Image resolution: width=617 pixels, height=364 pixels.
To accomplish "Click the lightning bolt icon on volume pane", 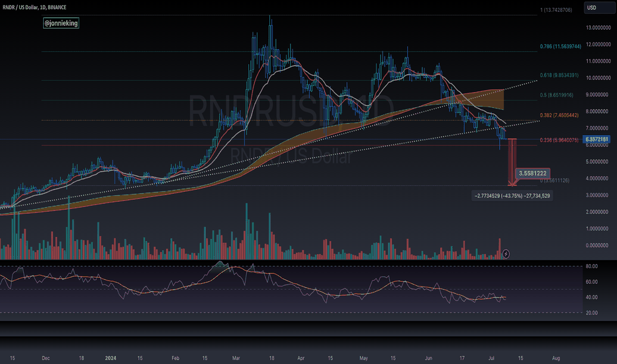I will point(506,254).
